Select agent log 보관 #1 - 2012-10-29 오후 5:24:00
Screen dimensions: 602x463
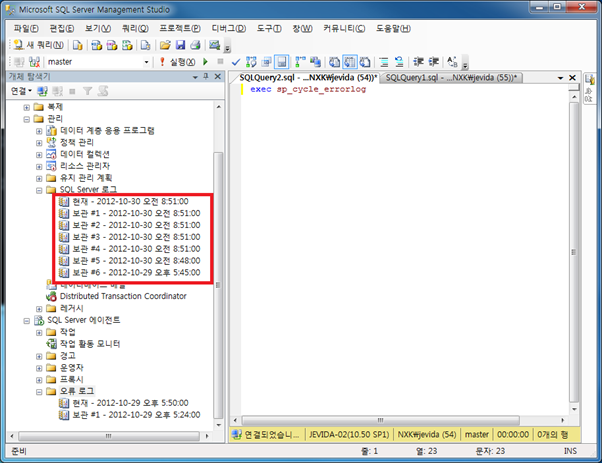(x=136, y=415)
